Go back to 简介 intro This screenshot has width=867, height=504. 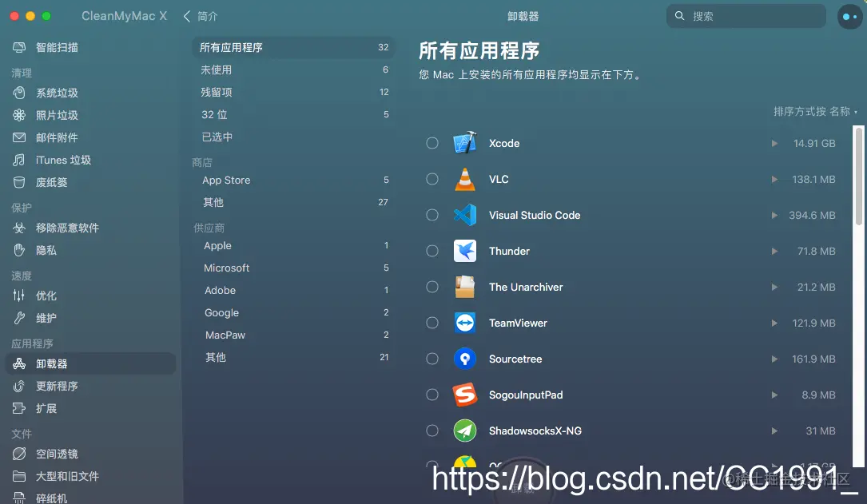(201, 17)
